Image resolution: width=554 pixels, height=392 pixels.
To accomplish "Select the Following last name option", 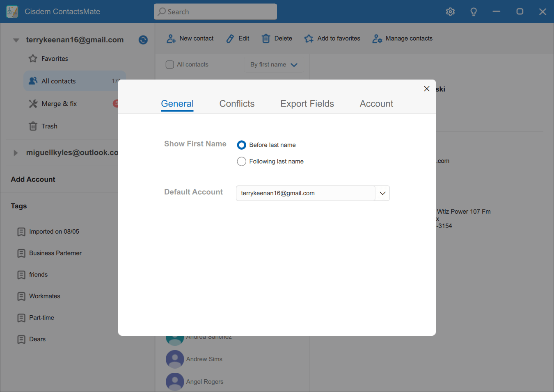I will [242, 162].
